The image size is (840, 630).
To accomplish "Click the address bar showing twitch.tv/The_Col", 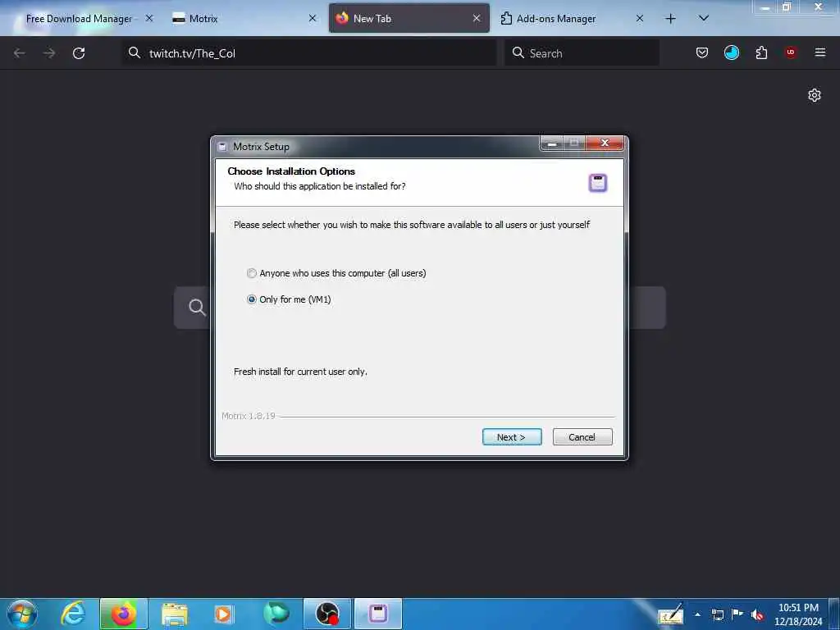I will click(309, 53).
